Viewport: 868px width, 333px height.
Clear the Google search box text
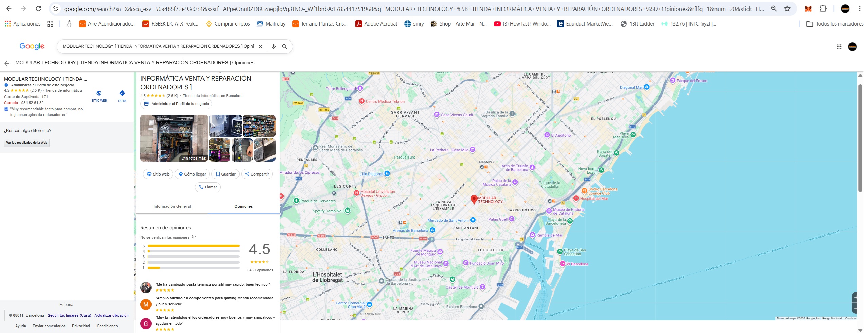click(261, 47)
